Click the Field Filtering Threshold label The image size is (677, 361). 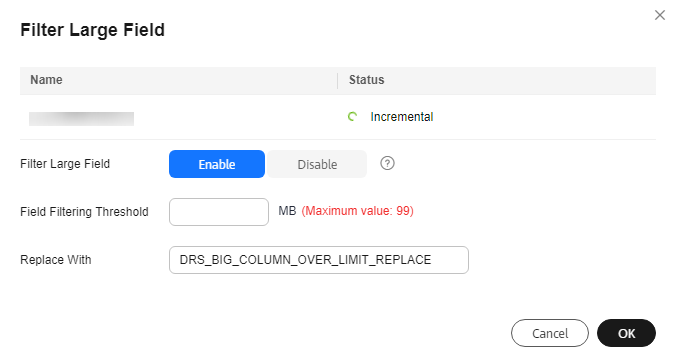point(84,212)
